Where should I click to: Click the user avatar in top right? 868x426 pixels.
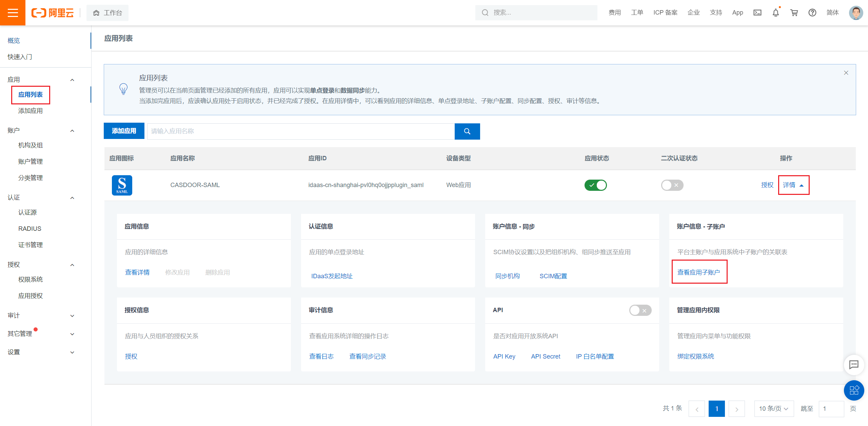tap(855, 13)
